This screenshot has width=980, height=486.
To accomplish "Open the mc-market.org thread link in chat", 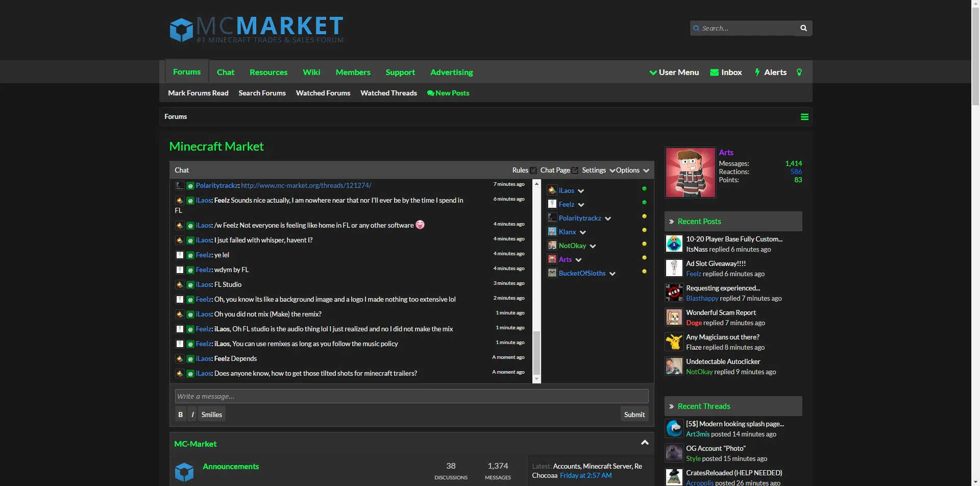I will pyautogui.click(x=306, y=186).
